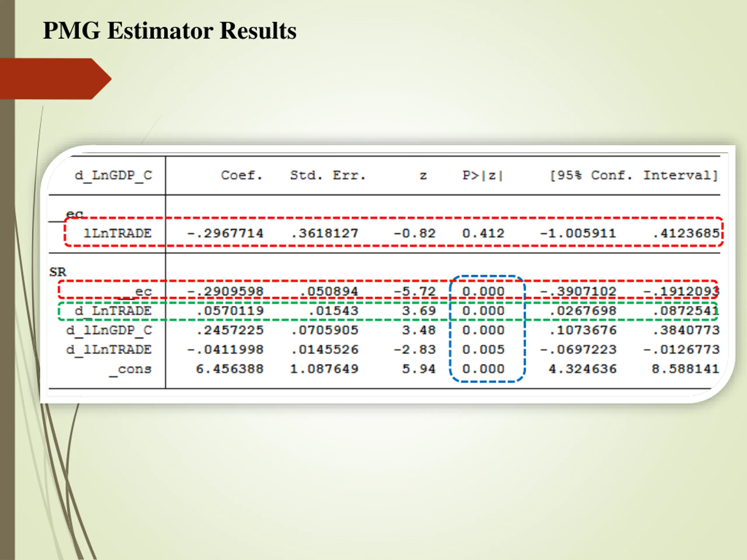
Task: Select the d_LnTRADE row label
Action: pyautogui.click(x=113, y=311)
